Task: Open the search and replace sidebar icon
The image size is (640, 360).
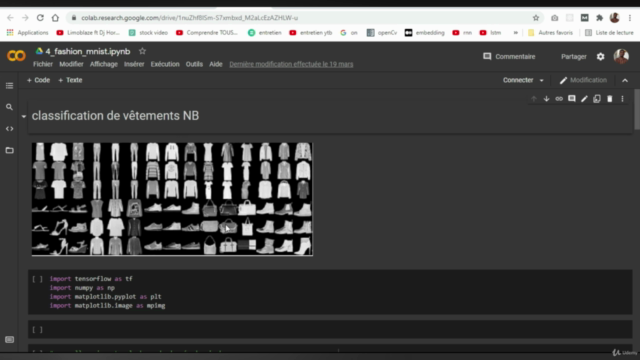Action: click(x=9, y=107)
